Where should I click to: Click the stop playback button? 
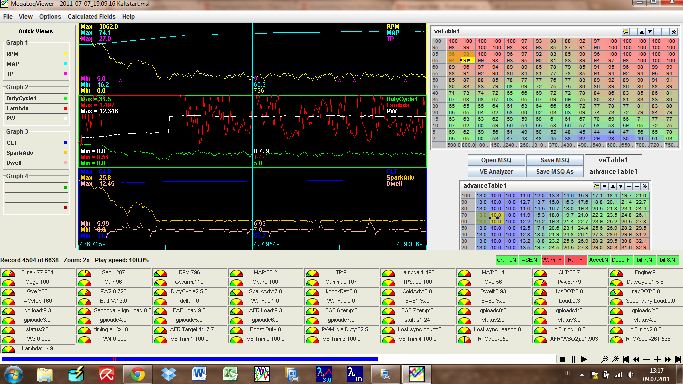(562, 359)
